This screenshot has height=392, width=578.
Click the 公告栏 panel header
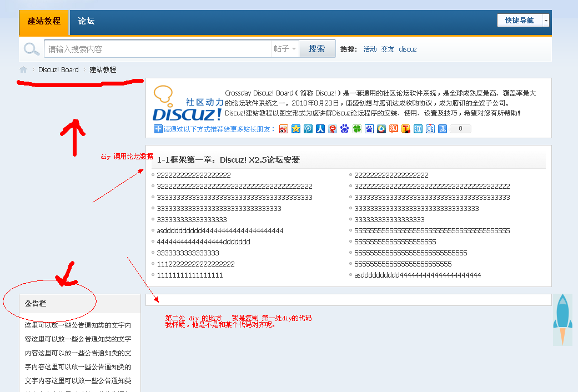click(80, 304)
